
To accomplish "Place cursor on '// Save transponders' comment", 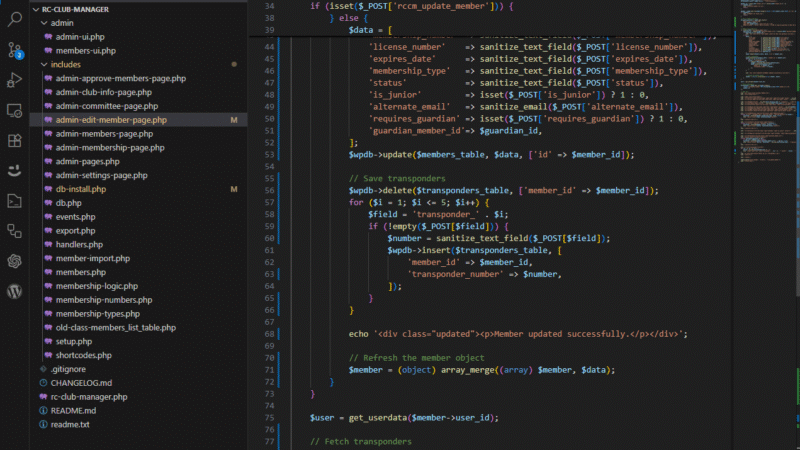I will 397,179.
